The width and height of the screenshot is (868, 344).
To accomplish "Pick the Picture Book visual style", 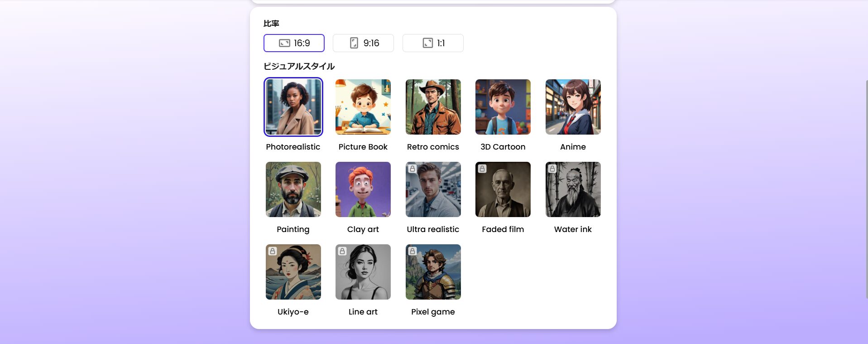I will [363, 107].
